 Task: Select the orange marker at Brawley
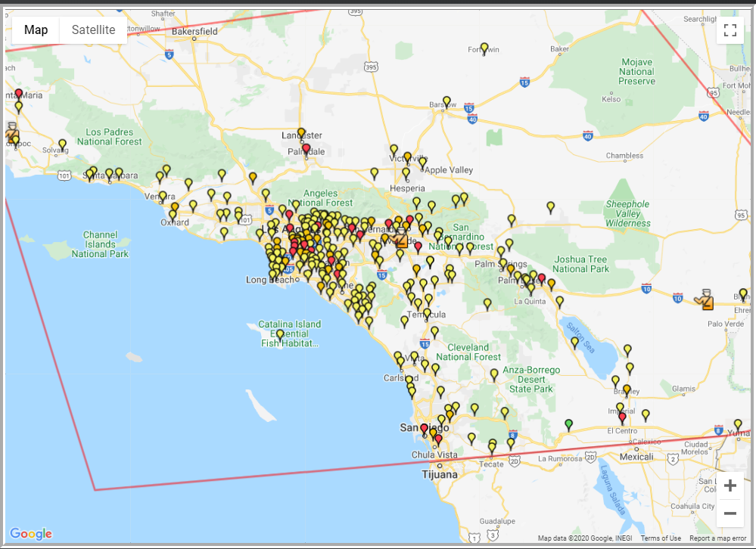627,390
